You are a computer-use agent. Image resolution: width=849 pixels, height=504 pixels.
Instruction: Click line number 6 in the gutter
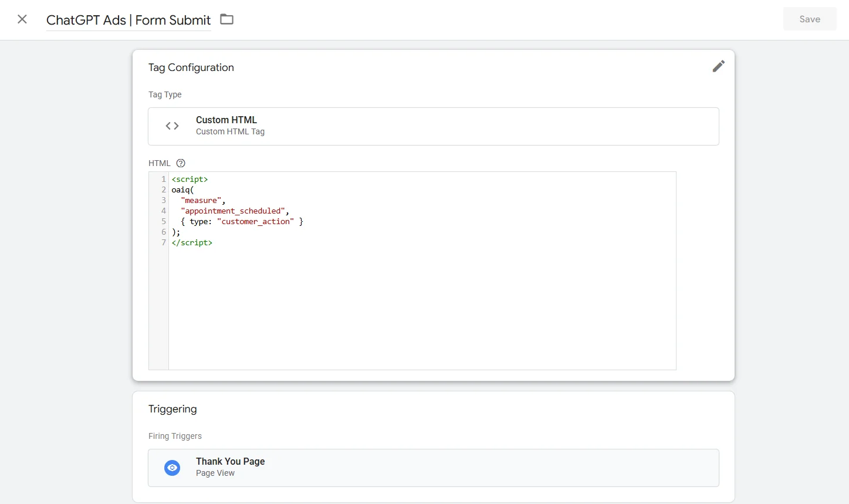coord(164,232)
